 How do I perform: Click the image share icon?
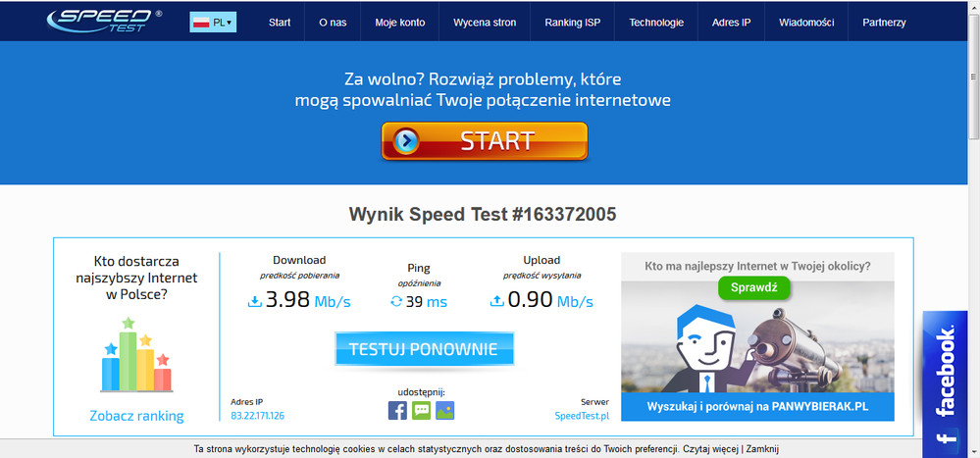coord(444,411)
